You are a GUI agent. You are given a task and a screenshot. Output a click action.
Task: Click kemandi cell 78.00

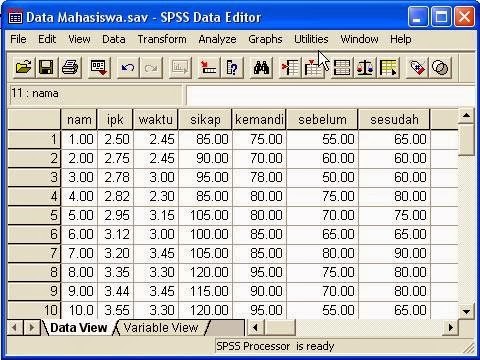(259, 177)
